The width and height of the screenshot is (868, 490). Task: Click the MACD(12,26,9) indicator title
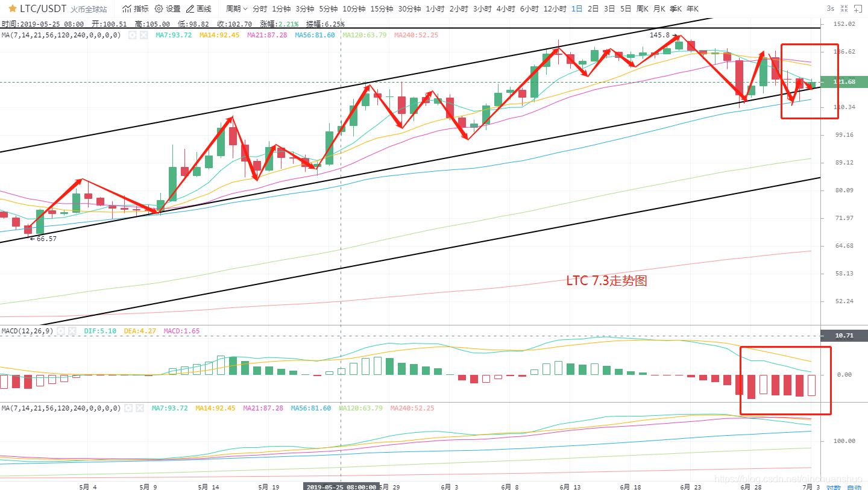pos(27,331)
